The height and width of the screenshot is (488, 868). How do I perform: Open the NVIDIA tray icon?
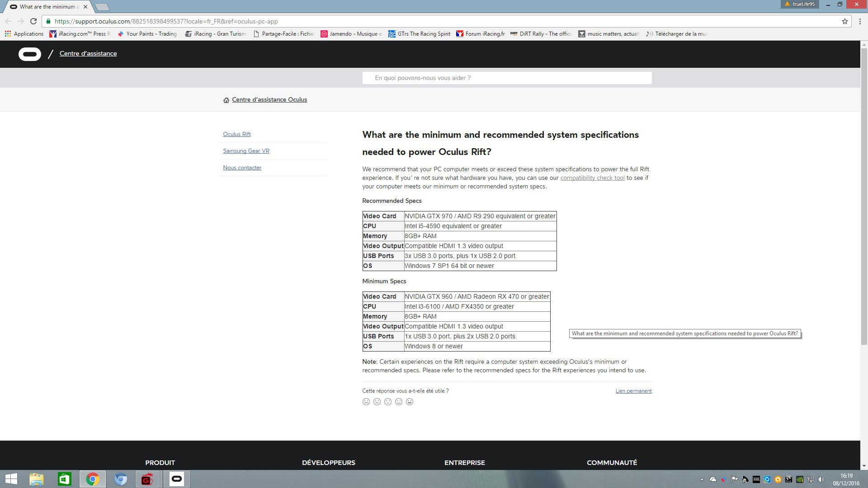799,479
